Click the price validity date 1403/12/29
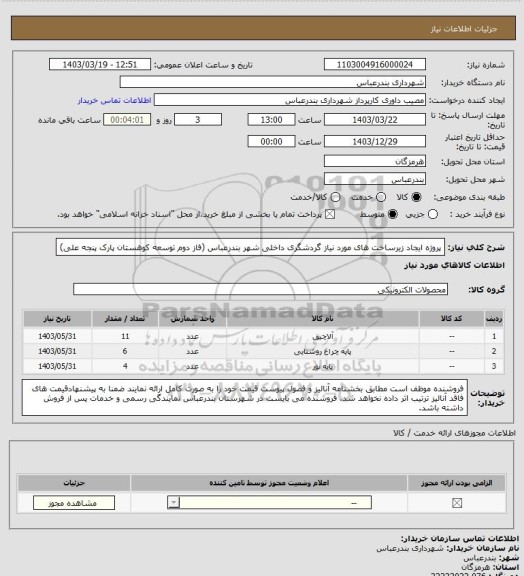 click(x=375, y=141)
